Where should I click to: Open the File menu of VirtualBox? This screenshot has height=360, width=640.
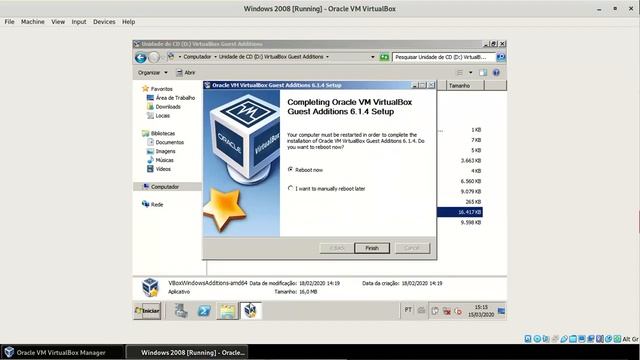tap(9, 22)
